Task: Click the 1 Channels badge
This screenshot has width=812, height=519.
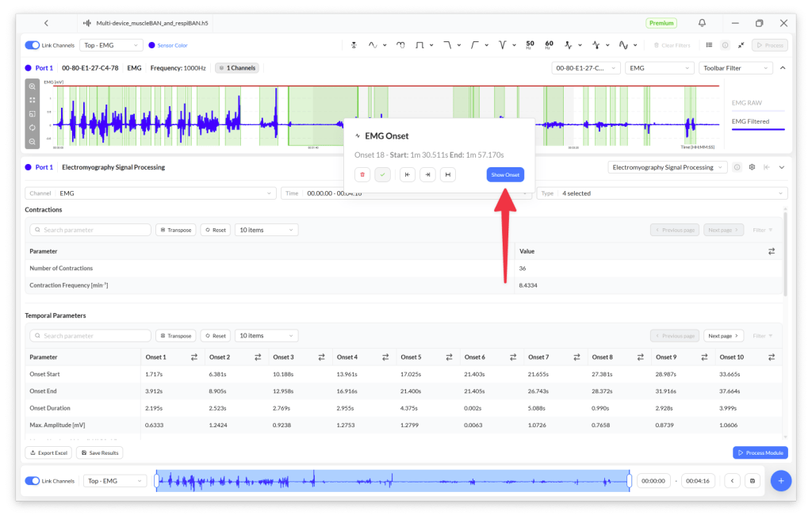Action: tap(237, 68)
